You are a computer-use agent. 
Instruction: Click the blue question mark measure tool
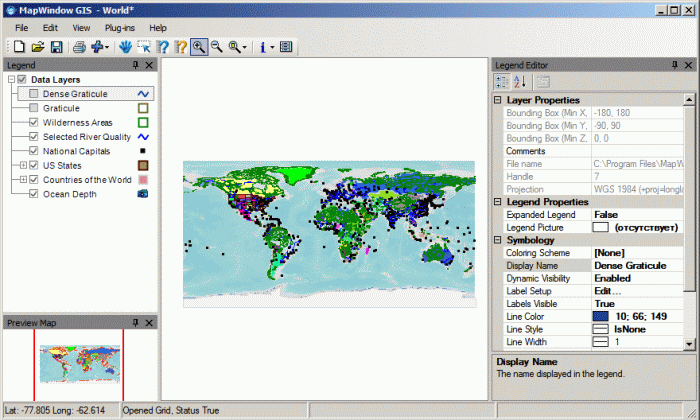[162, 47]
